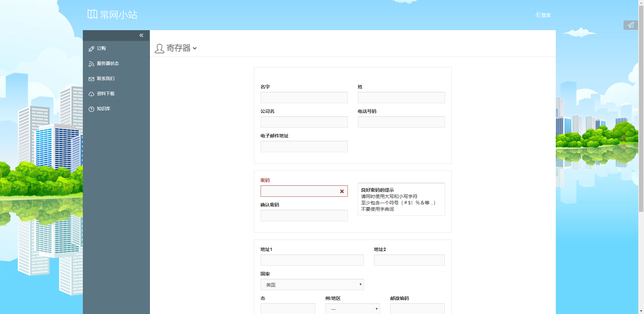The height and width of the screenshot is (314, 644).
Task: Select the 订购 icon in the sidebar
Action: 91,49
